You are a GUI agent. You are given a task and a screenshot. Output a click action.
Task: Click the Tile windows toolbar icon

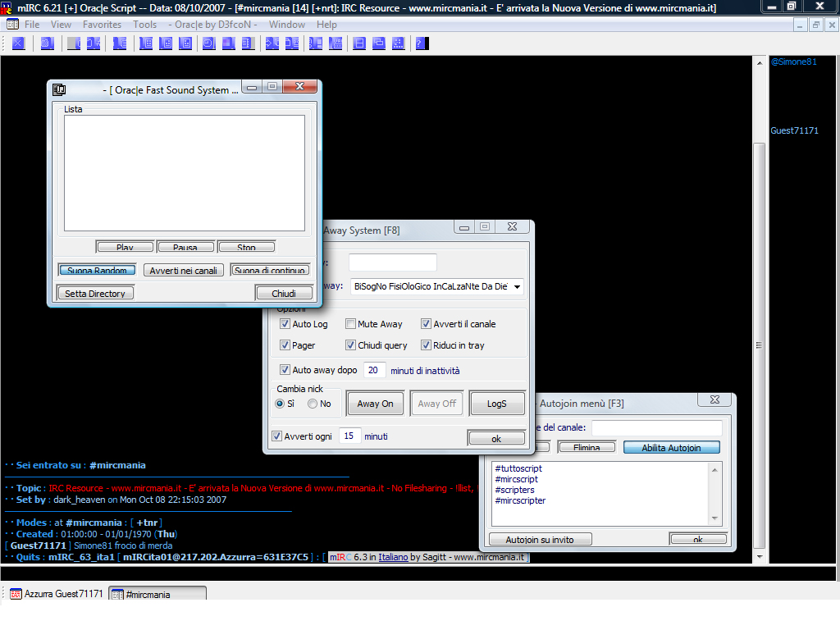[359, 43]
